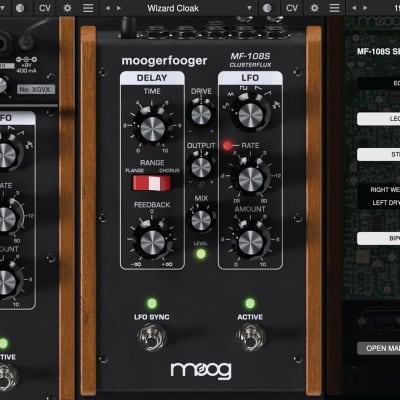Open the Wizard Cloak preset dropdown arrow
Screen dimensions: 400x400
pos(249,8)
